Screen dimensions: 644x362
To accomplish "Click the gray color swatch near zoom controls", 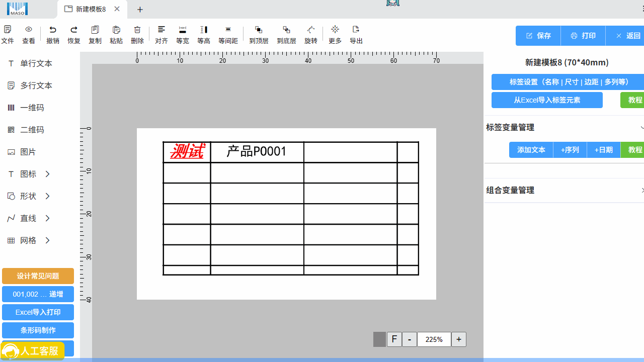I will (x=379, y=339).
